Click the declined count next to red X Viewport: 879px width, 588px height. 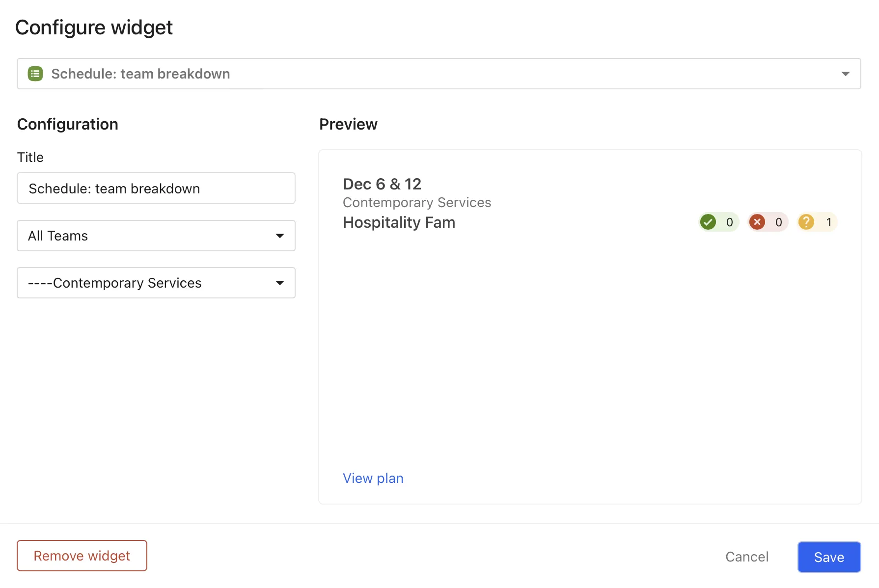(x=779, y=222)
